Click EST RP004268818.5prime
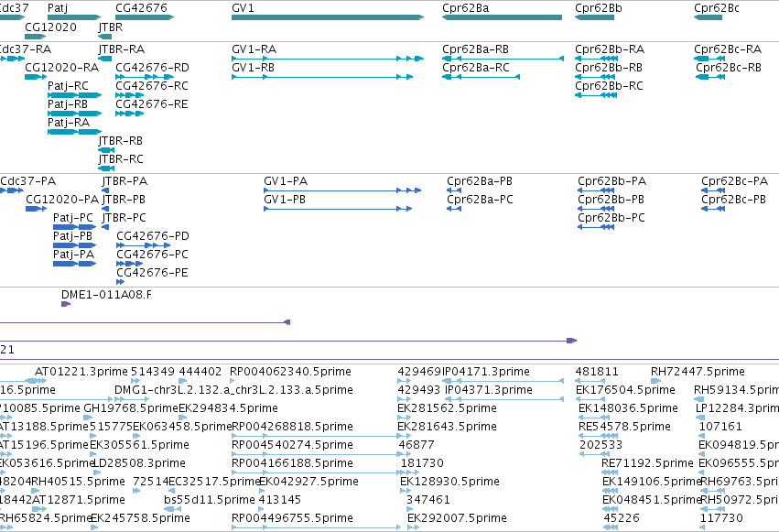This screenshot has height=532, width=779. tap(316, 436)
